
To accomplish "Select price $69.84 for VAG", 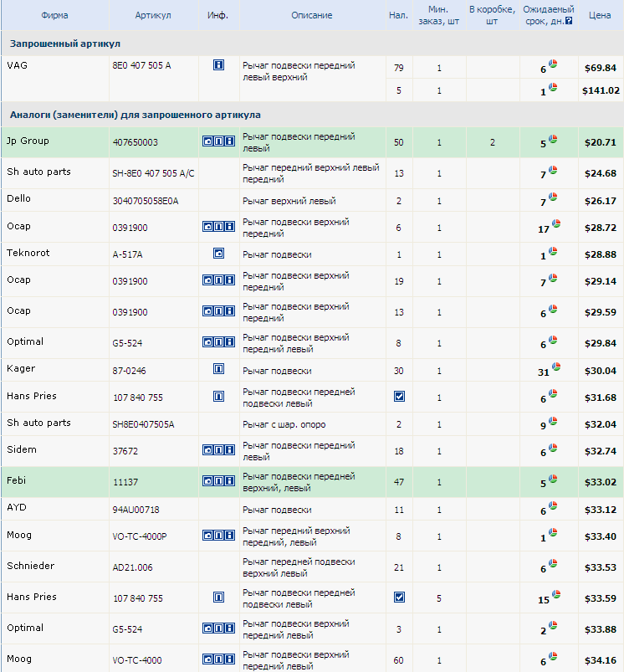I will [x=601, y=68].
